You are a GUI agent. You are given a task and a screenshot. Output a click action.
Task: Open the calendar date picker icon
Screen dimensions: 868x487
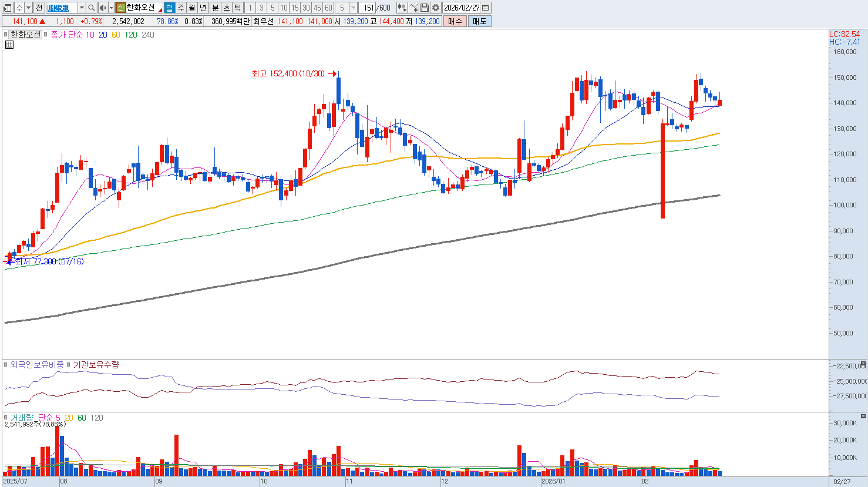[x=486, y=8]
